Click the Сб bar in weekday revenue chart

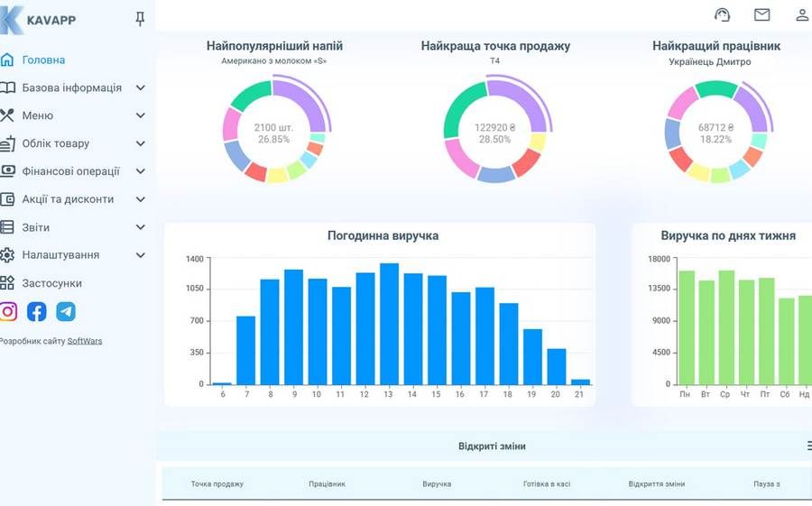pos(786,341)
